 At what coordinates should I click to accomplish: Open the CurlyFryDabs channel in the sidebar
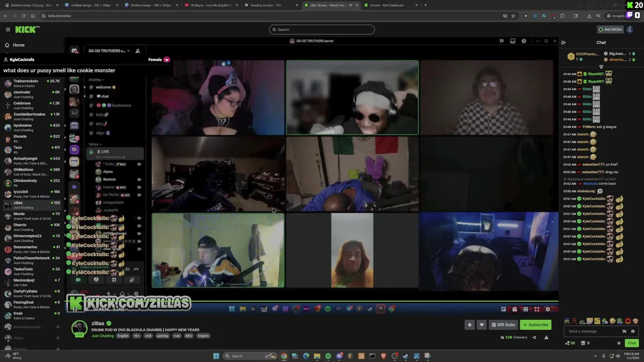click(31, 294)
